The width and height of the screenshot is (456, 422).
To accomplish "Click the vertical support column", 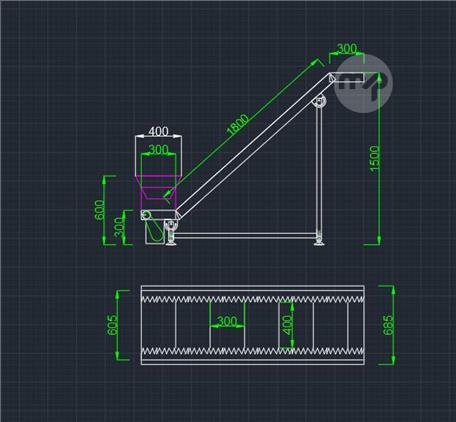I will point(319,170).
